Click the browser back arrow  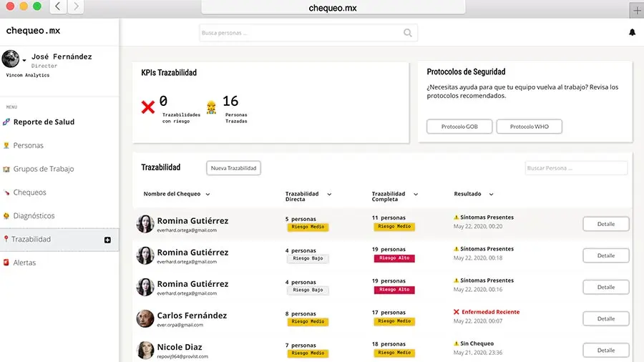[x=58, y=7]
